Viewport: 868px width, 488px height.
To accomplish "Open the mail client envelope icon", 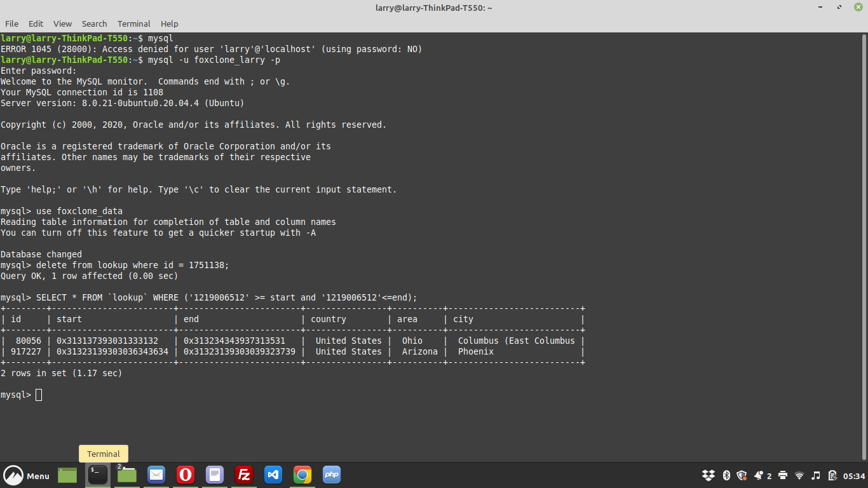I will coord(156,475).
